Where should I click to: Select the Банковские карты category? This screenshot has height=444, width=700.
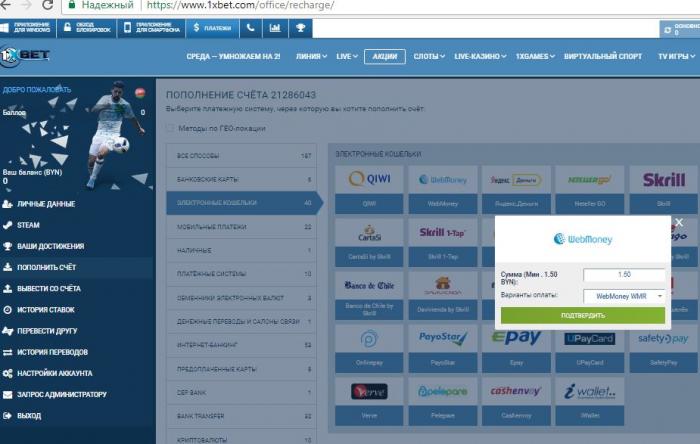242,179
